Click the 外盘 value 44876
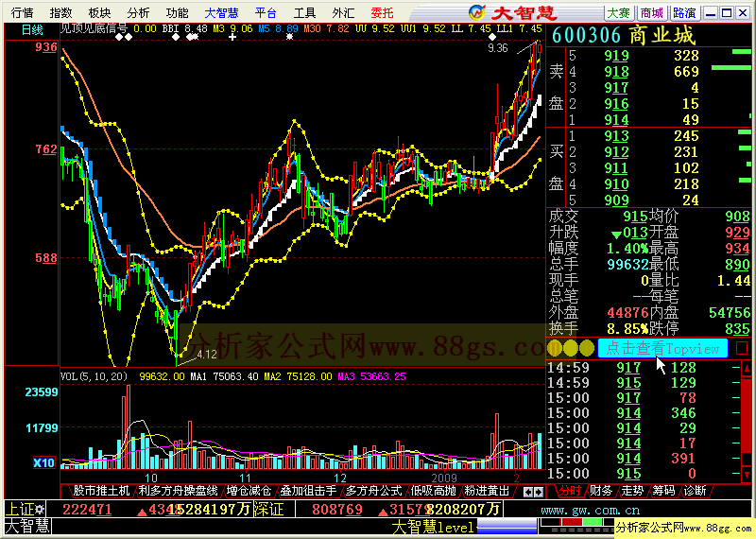The width and height of the screenshot is (756, 539). [x=627, y=313]
